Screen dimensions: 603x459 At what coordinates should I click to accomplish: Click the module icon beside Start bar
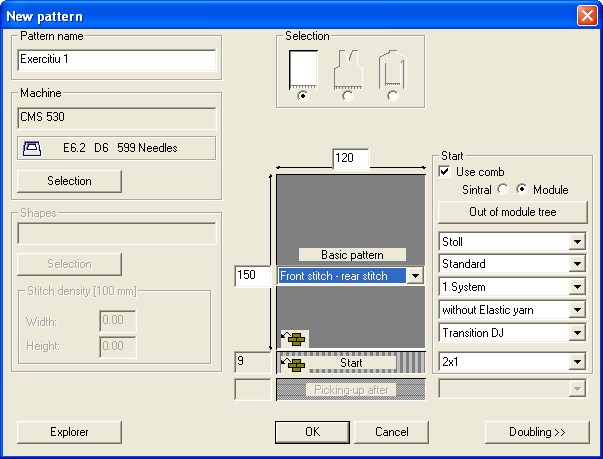(x=295, y=364)
